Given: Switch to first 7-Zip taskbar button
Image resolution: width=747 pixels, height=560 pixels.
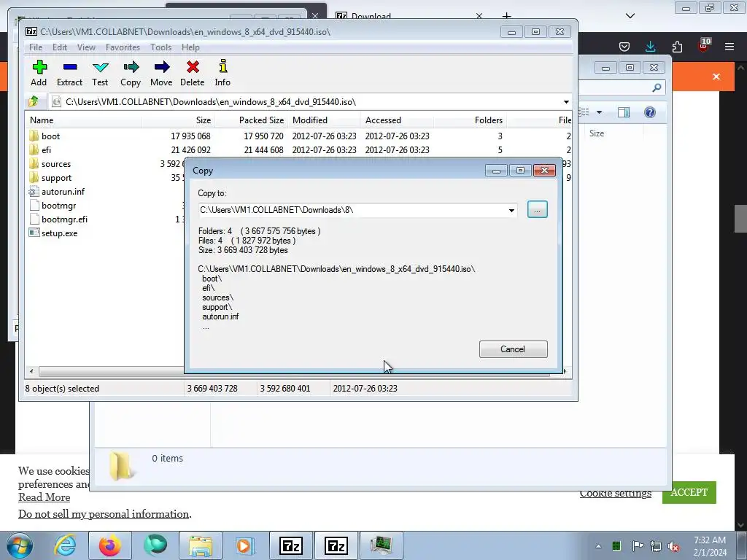Looking at the screenshot, I should pos(291,545).
